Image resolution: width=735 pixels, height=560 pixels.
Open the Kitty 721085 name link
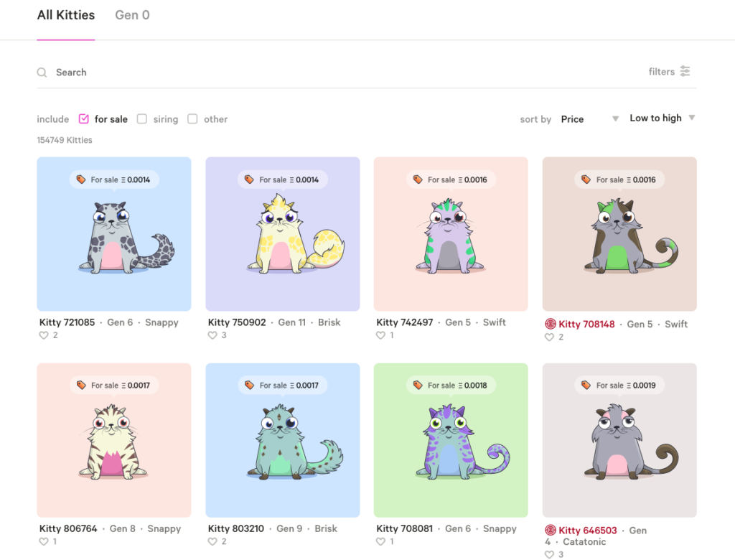pyautogui.click(x=67, y=322)
